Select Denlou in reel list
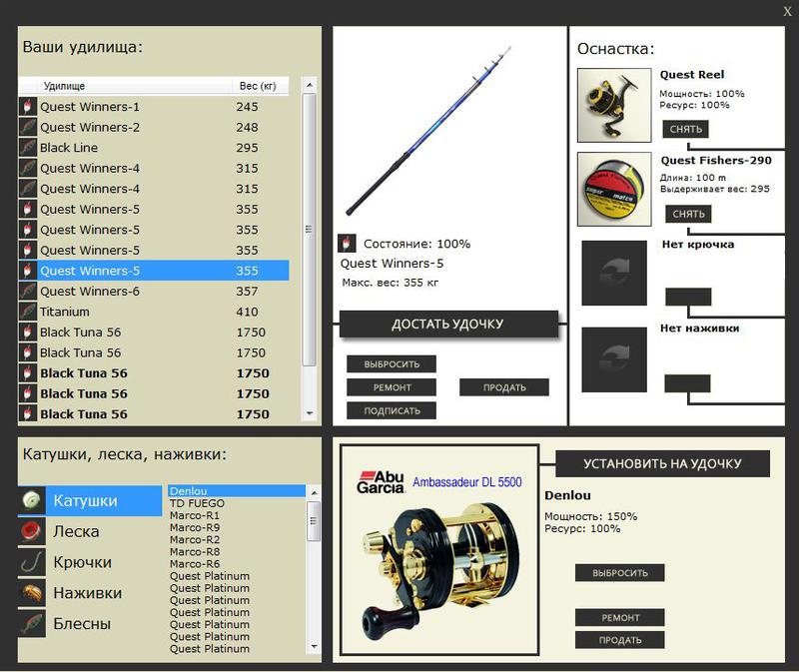The image size is (799, 672). pos(237,491)
